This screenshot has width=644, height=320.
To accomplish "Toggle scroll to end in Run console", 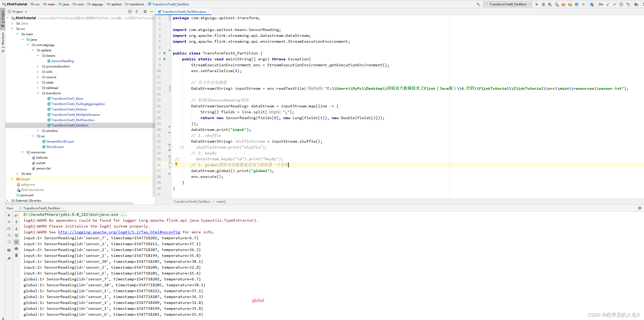I will pos(16,242).
